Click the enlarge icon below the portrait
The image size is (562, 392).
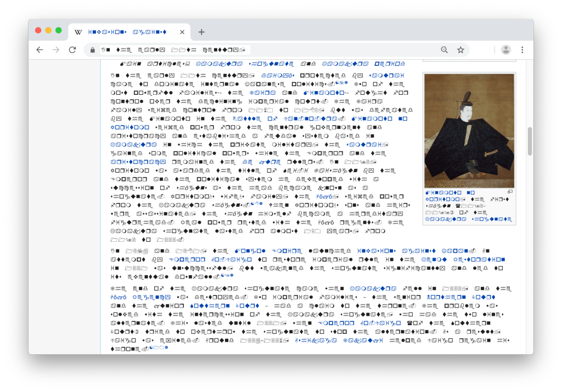[x=510, y=192]
